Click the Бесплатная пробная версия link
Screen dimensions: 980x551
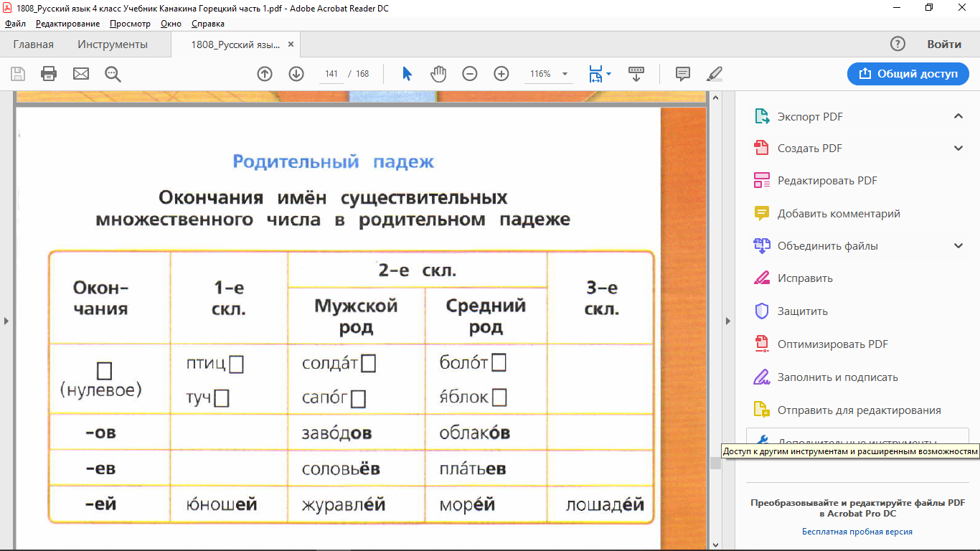pyautogui.click(x=857, y=532)
